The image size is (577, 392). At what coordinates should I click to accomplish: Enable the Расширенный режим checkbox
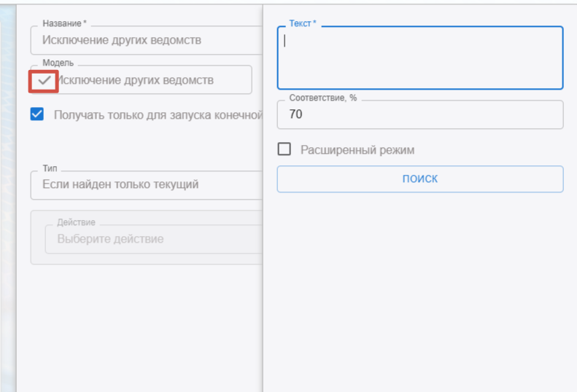point(284,149)
